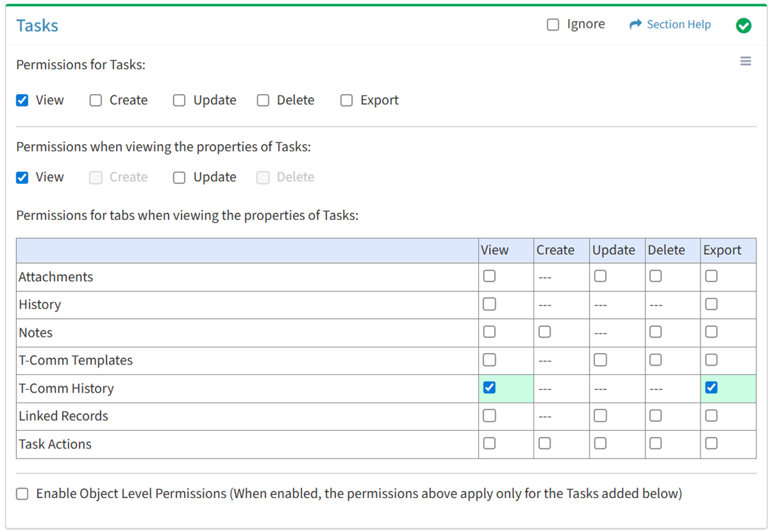
Task: Open the hamburger menu icon
Action: pyautogui.click(x=745, y=62)
